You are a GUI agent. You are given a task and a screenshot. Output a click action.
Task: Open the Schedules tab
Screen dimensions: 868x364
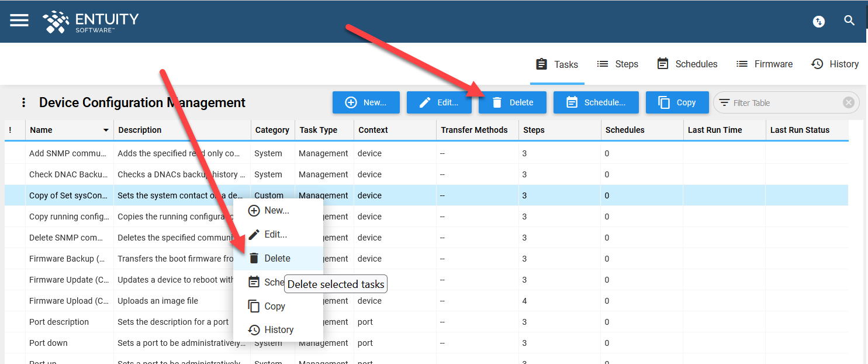[687, 64]
